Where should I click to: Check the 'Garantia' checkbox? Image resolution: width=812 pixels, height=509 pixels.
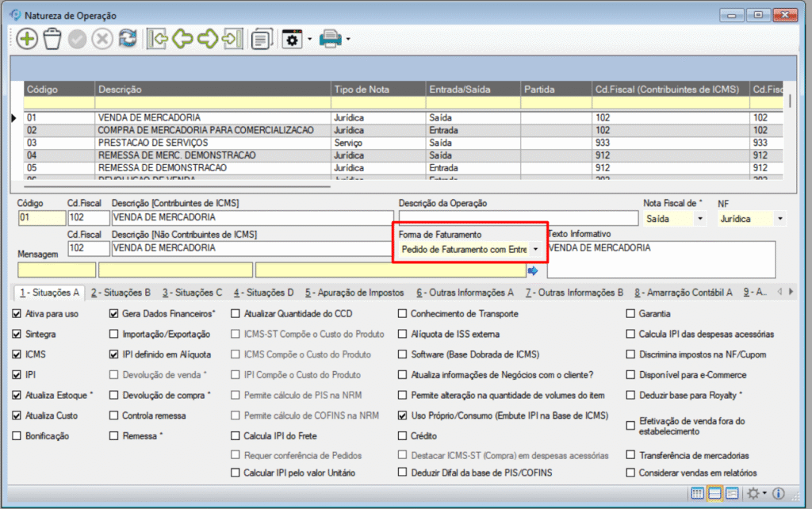pyautogui.click(x=631, y=314)
